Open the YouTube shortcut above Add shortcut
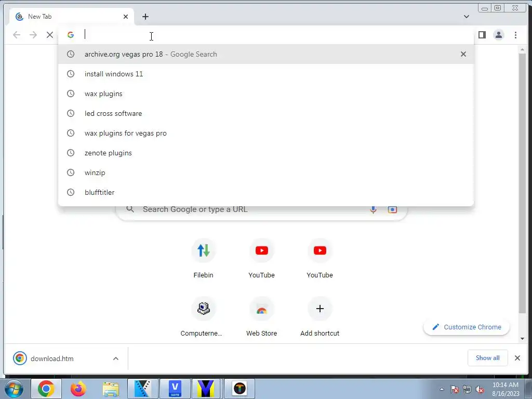 point(320,259)
